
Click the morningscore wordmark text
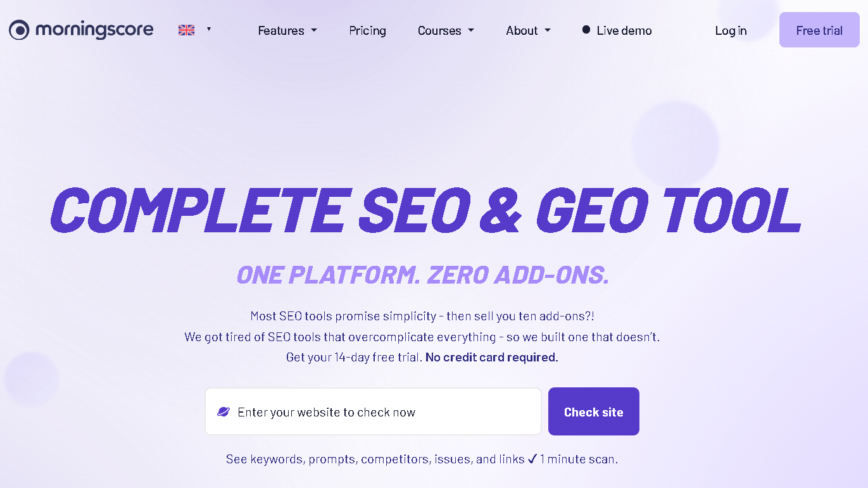pyautogui.click(x=95, y=30)
